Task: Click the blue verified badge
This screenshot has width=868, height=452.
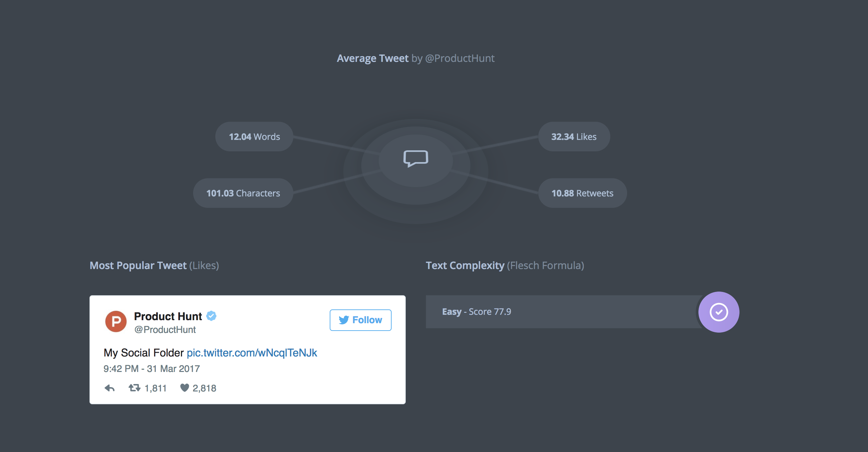Action: 211,316
